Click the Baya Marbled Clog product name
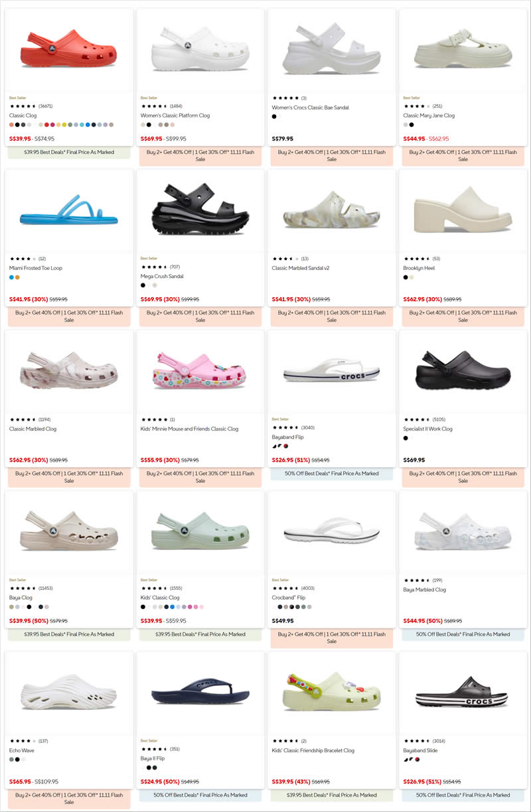The height and width of the screenshot is (812, 531). click(425, 590)
